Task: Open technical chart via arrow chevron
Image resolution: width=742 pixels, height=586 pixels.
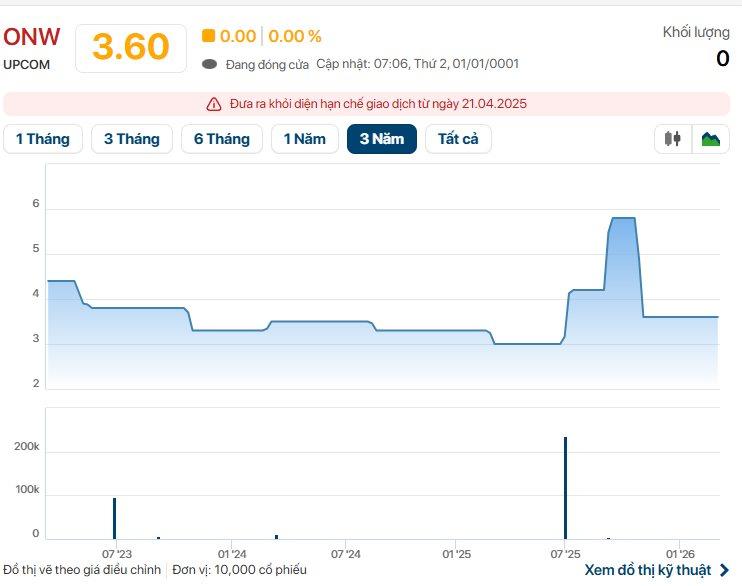Action: pos(724,570)
